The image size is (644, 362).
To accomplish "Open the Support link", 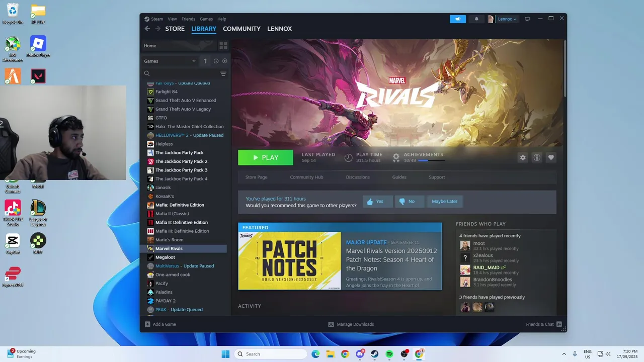I will click(x=437, y=177).
